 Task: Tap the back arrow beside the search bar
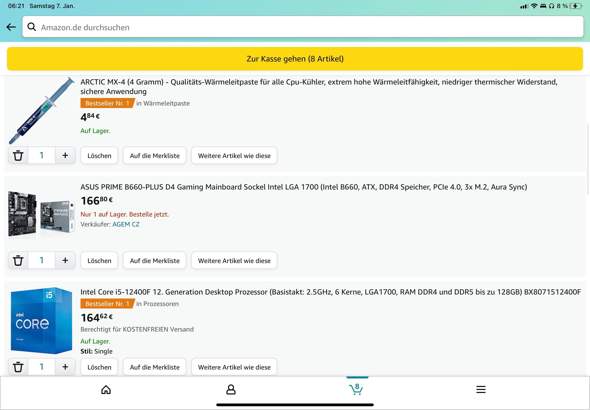pos(11,27)
